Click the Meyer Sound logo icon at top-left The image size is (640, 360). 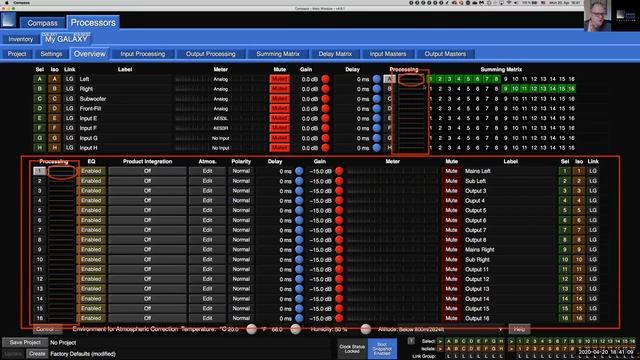pyautogui.click(x=8, y=19)
